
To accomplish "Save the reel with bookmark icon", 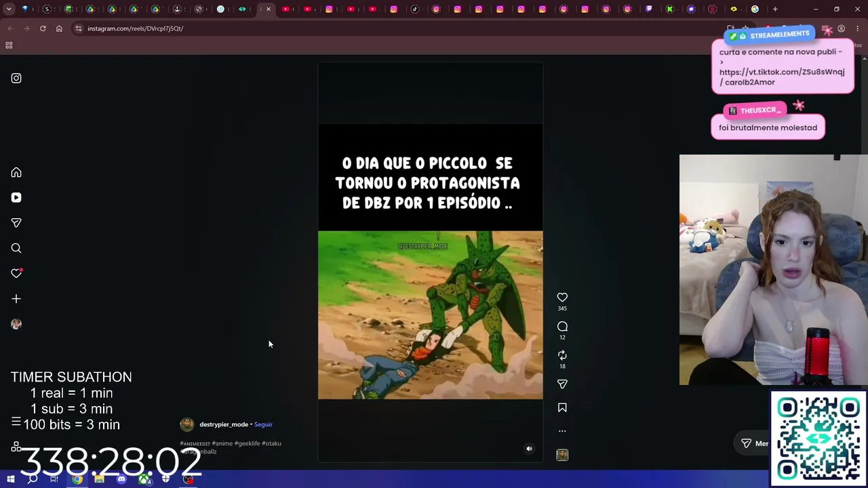I will 562,407.
